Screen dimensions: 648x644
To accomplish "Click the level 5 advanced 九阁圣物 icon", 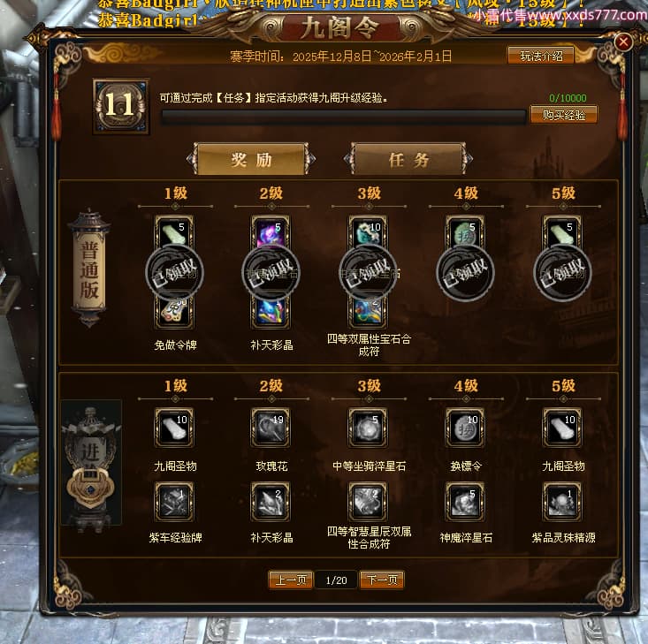I will (562, 428).
